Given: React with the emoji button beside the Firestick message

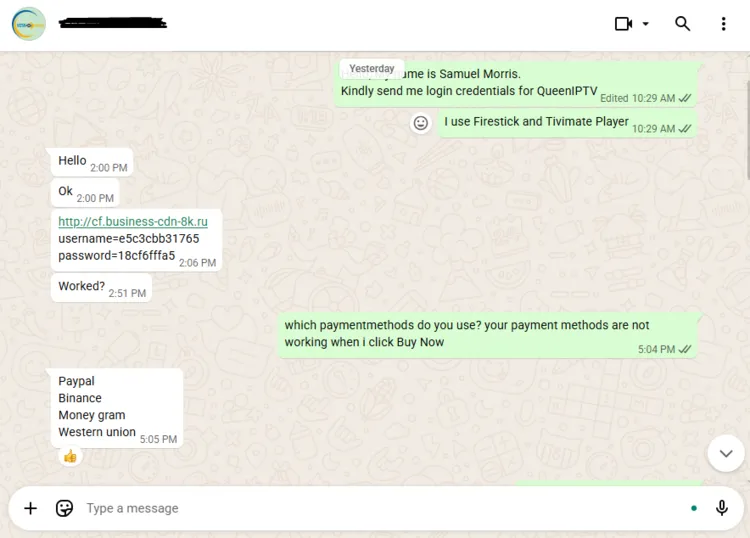Looking at the screenshot, I should (420, 123).
